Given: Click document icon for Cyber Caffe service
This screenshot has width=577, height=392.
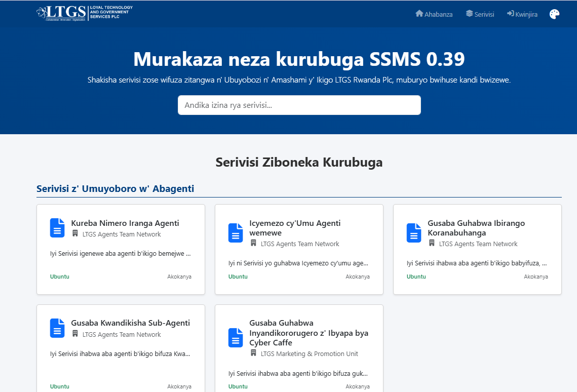Looking at the screenshot, I should 236,338.
